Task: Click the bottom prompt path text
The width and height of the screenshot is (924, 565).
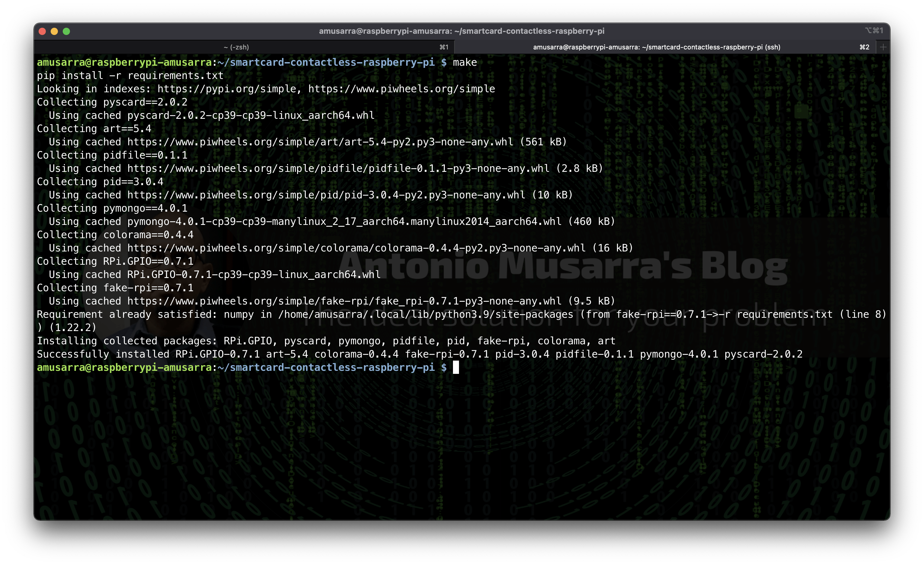Action: click(326, 368)
